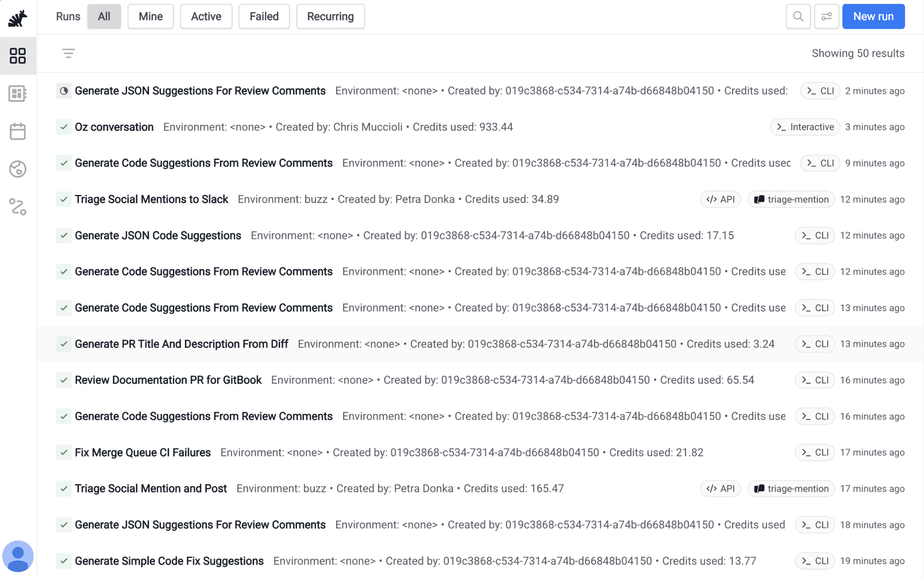This screenshot has width=924, height=578.
Task: Click the New run button
Action: [x=873, y=17]
